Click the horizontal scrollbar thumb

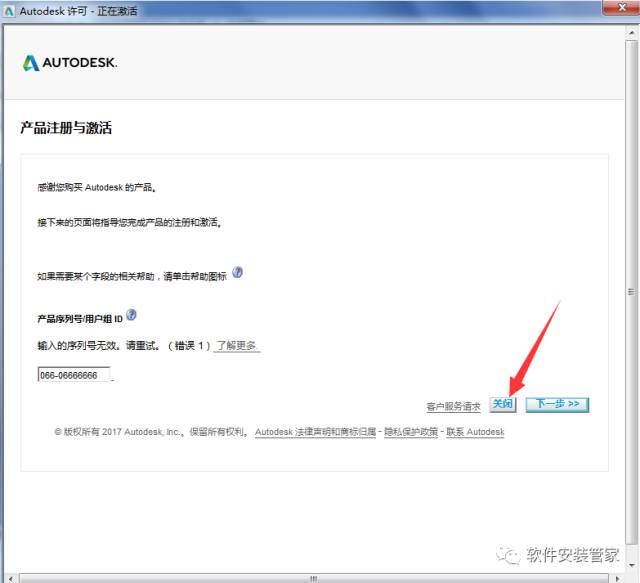pyautogui.click(x=314, y=577)
